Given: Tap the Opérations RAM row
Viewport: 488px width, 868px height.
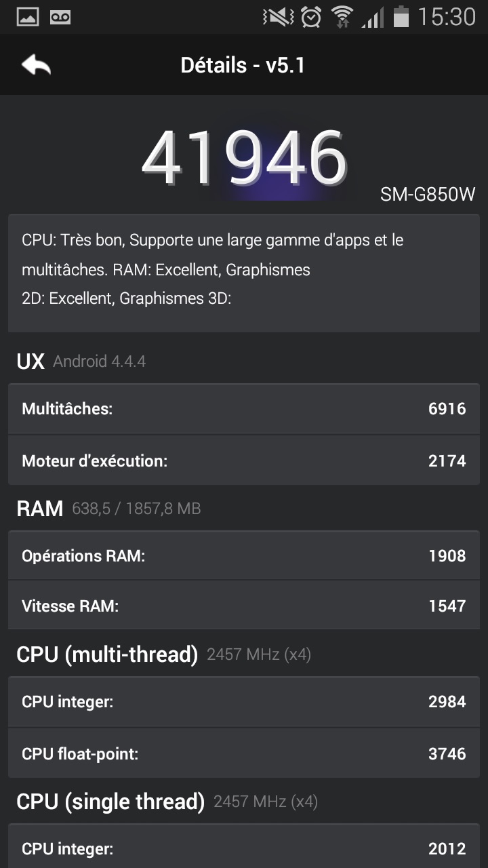Looking at the screenshot, I should tap(244, 556).
